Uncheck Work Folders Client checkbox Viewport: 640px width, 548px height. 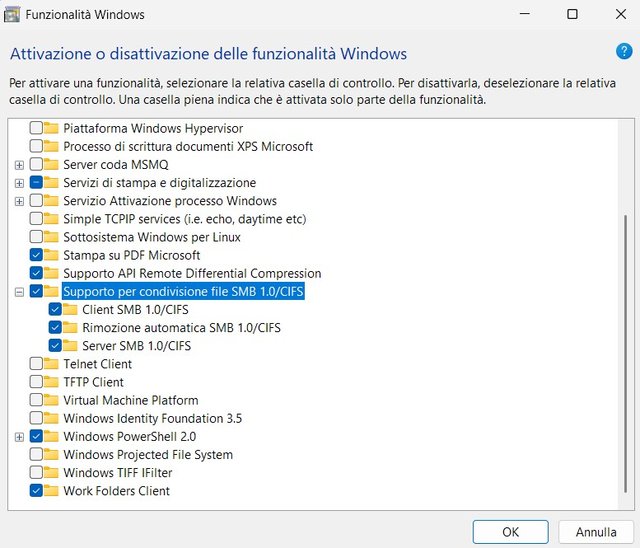[36, 490]
